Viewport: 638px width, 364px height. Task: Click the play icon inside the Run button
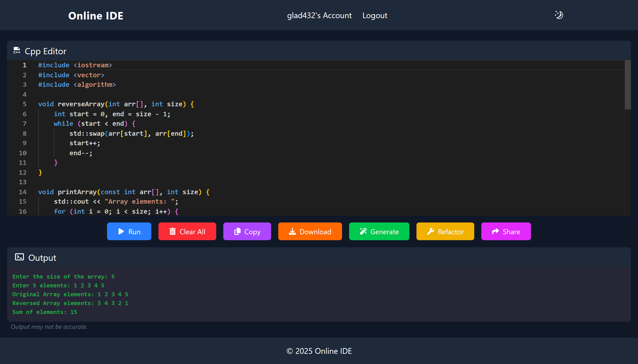click(x=121, y=232)
